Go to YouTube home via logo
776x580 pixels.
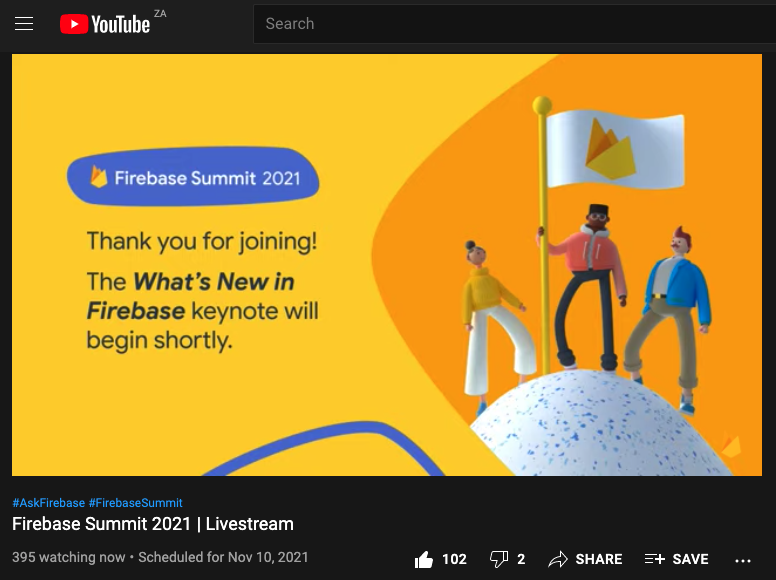click(105, 24)
